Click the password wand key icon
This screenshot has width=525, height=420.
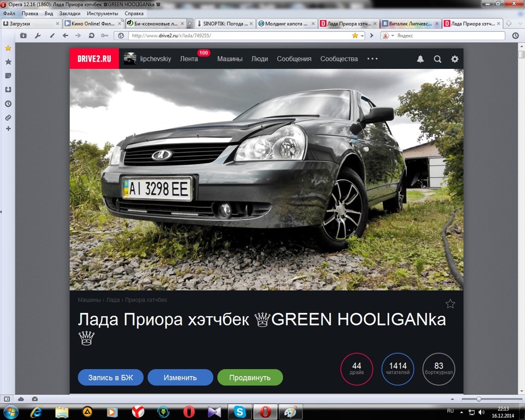coord(104,36)
